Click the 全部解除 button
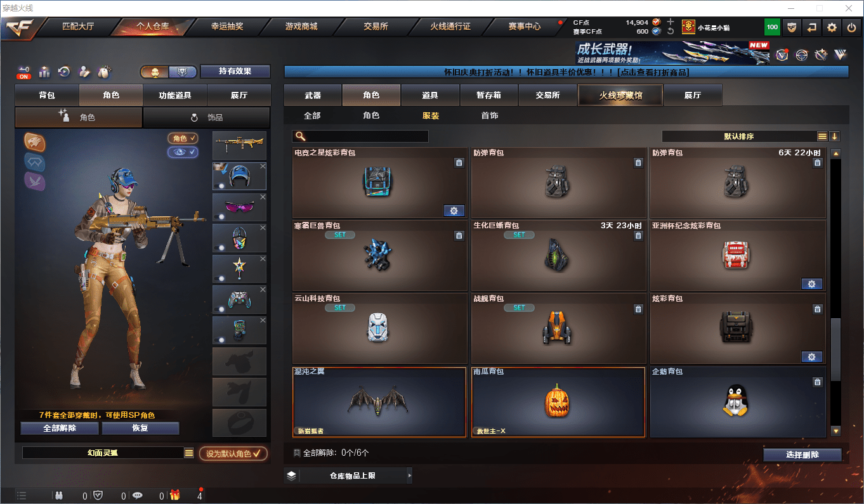Viewport: 864px width, 504px height. tap(60, 428)
